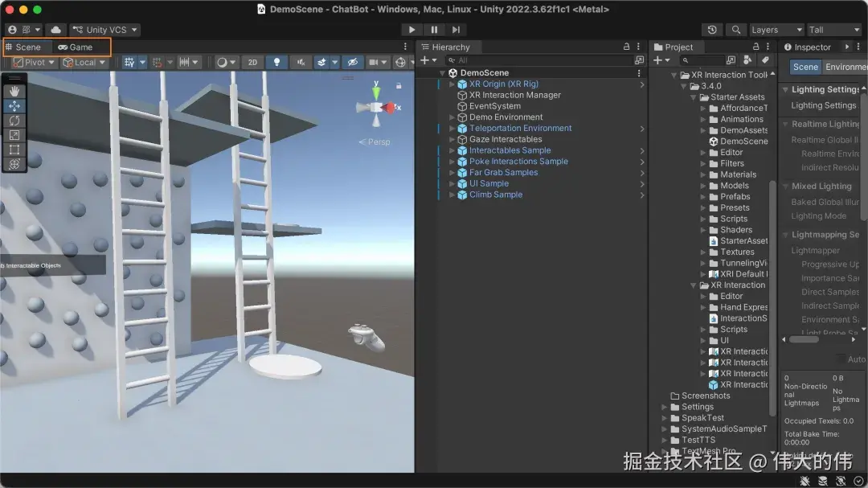Select the Scale tool
The width and height of the screenshot is (868, 488).
14,135
